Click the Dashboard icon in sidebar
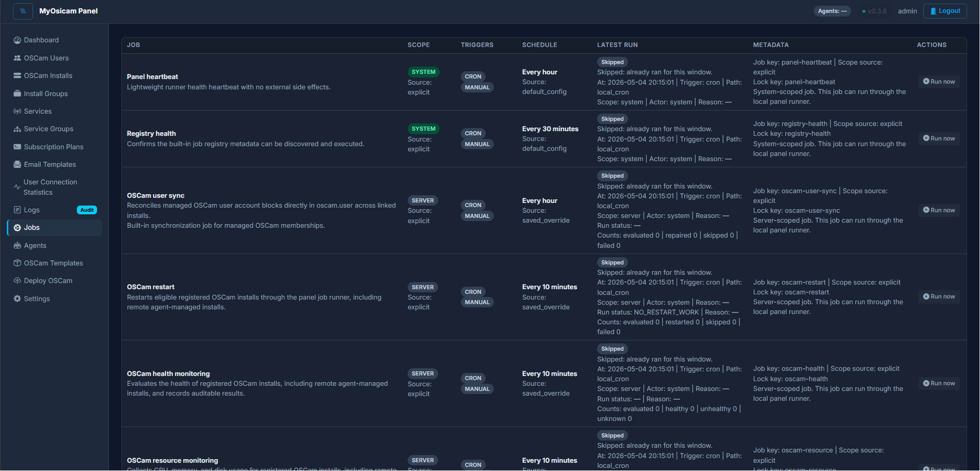Image resolution: width=980 pixels, height=471 pixels. 17,40
